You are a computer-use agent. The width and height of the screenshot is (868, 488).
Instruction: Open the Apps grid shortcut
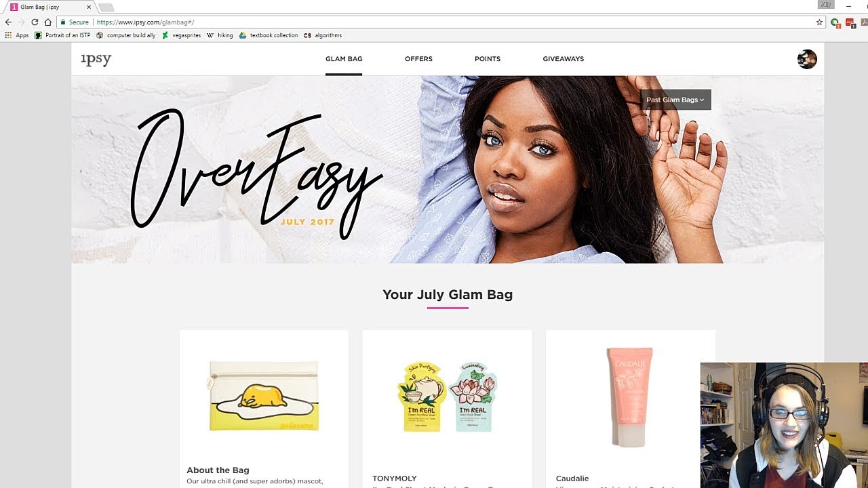pos(17,35)
